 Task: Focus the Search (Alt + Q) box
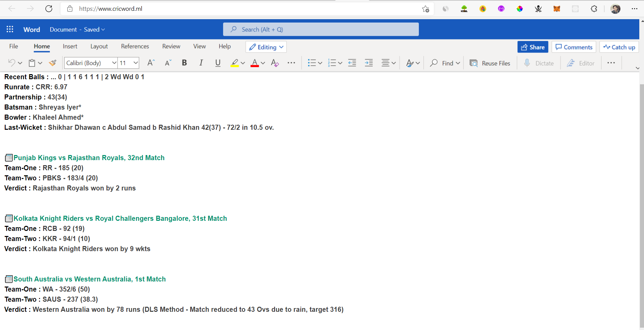click(321, 29)
